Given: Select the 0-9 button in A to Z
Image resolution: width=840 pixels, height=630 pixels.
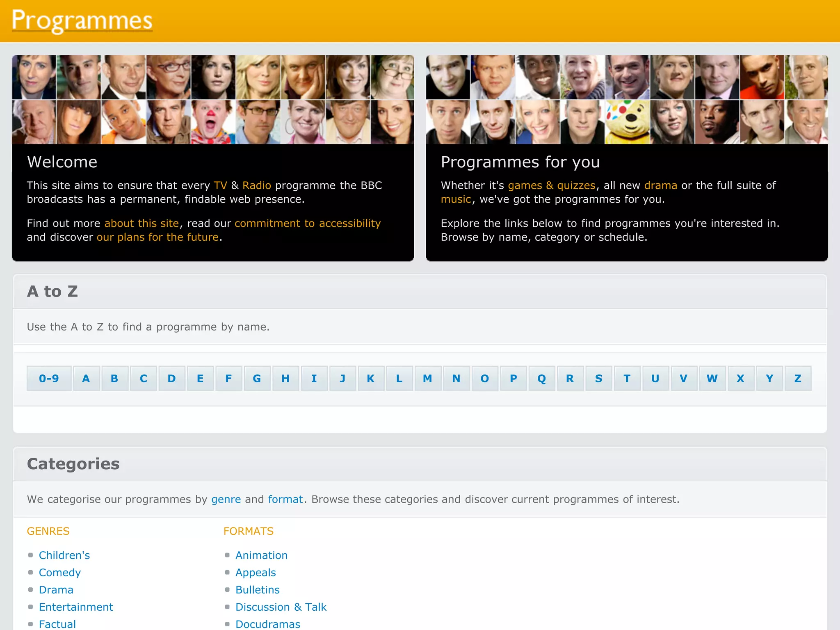Looking at the screenshot, I should 49,378.
